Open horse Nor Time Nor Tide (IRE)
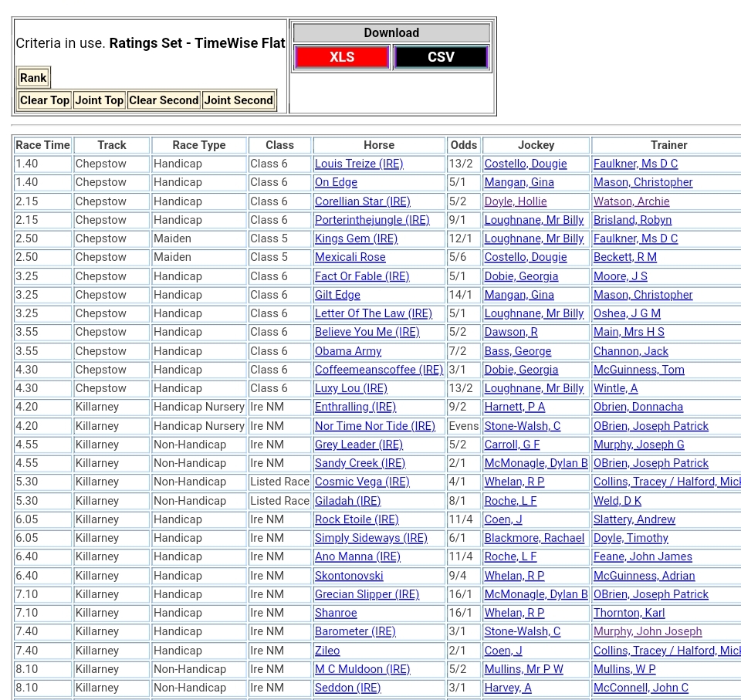Screen dimensions: 741x700 coord(375,426)
